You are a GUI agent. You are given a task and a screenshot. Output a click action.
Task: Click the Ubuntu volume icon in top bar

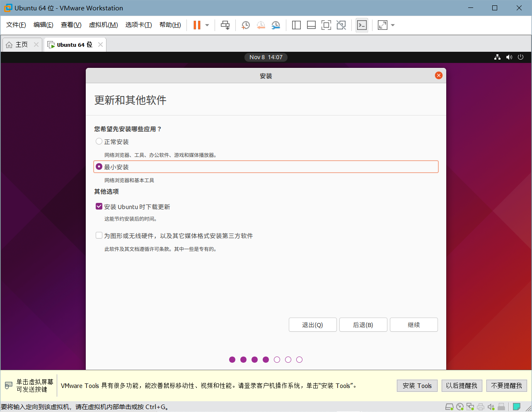pos(509,57)
